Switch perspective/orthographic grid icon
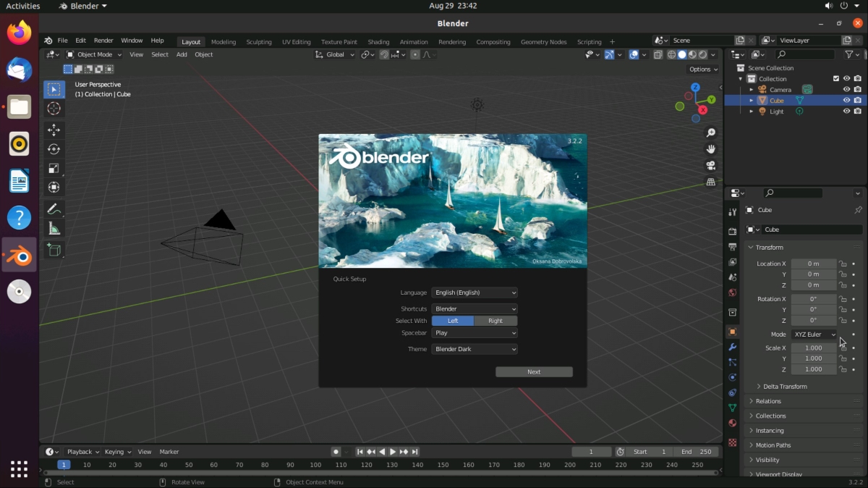868x488 pixels. point(711,182)
